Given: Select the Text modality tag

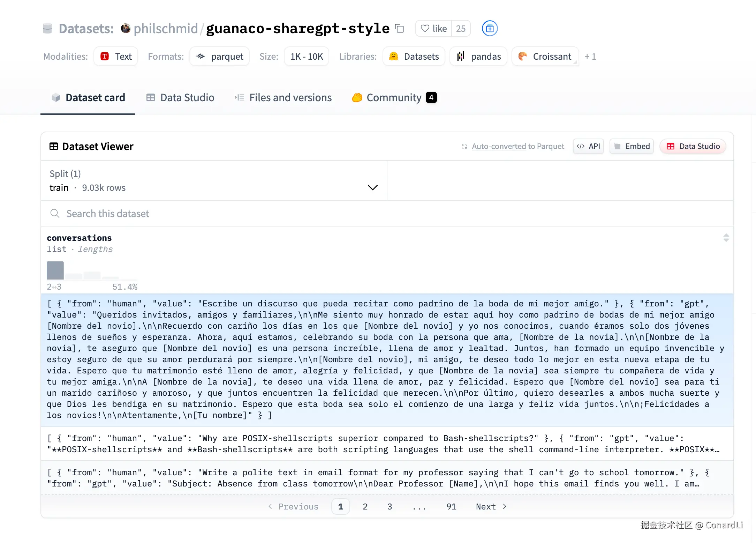Looking at the screenshot, I should point(115,56).
